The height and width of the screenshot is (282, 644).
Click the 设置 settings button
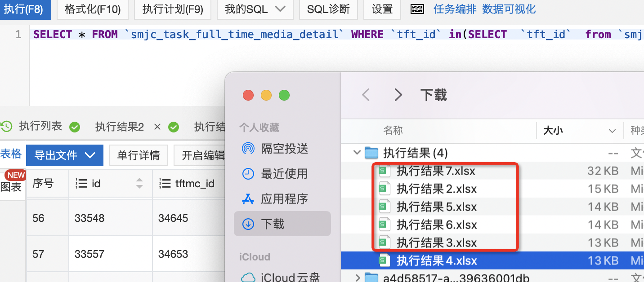tap(382, 9)
